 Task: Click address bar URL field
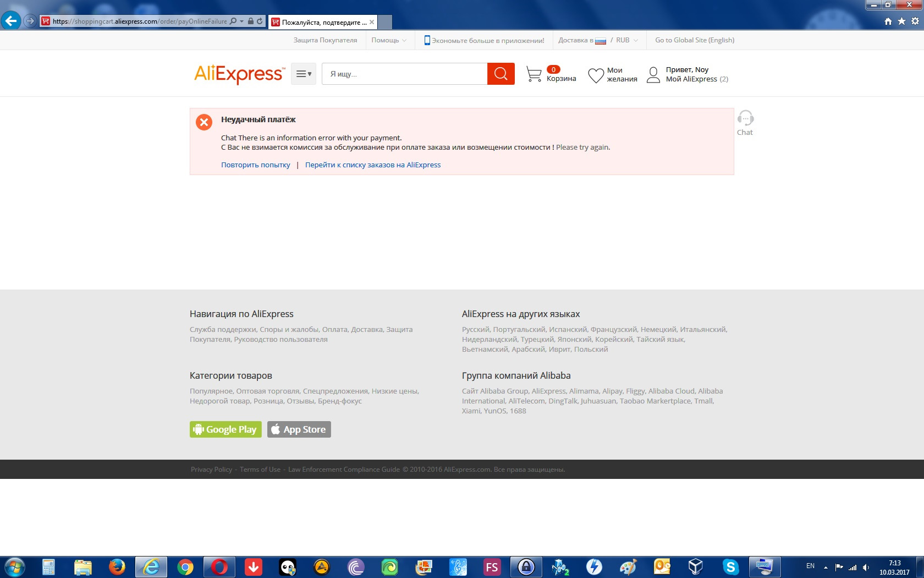(x=140, y=21)
